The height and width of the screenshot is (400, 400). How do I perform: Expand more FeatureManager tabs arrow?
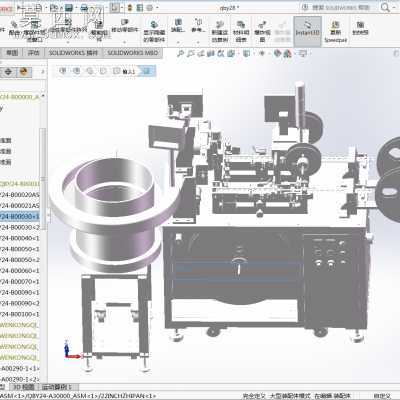tap(43, 71)
